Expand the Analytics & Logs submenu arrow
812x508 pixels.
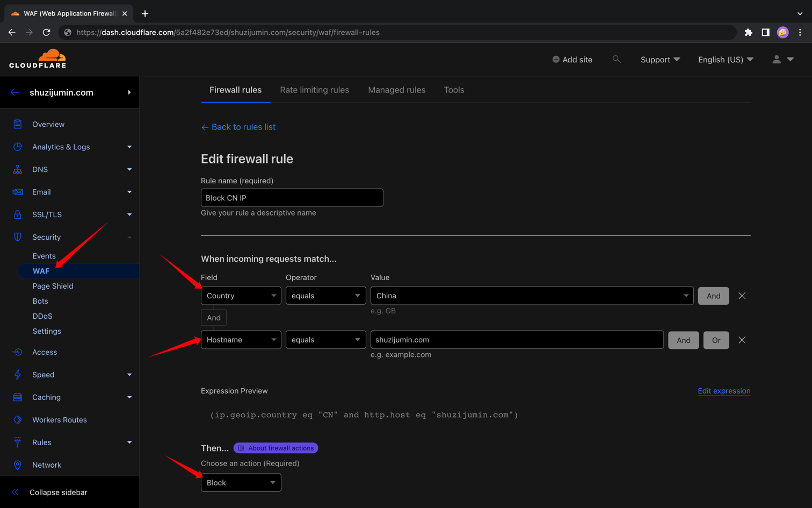129,147
